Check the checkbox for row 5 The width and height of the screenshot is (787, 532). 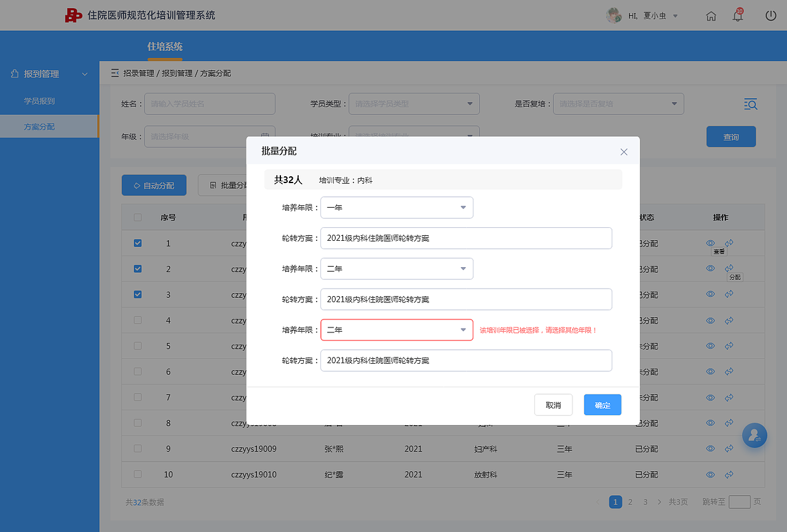[x=138, y=346]
